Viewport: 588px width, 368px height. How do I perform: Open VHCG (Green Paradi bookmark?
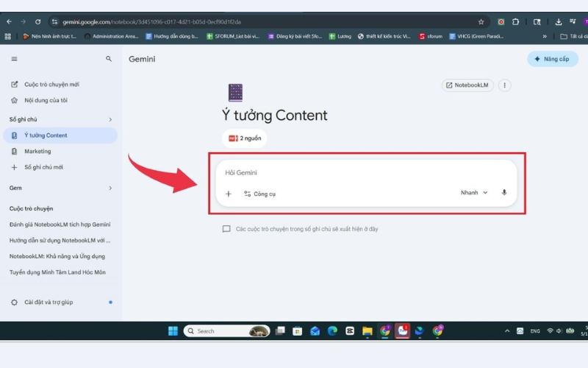point(476,36)
